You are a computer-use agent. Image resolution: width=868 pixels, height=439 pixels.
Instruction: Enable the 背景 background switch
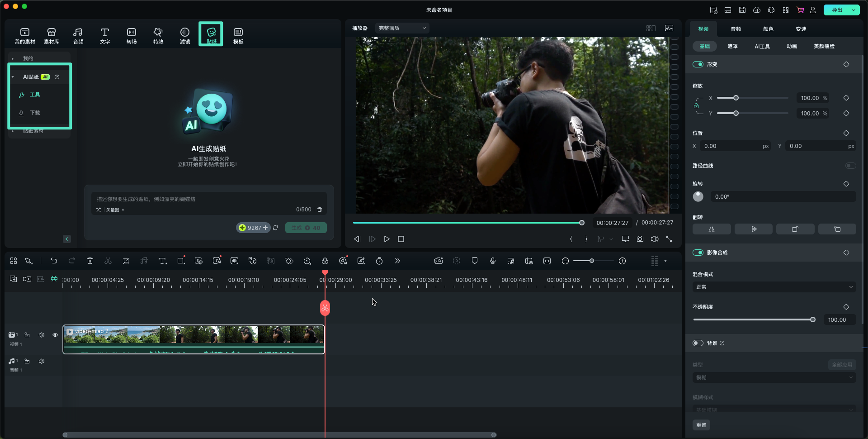tap(698, 343)
